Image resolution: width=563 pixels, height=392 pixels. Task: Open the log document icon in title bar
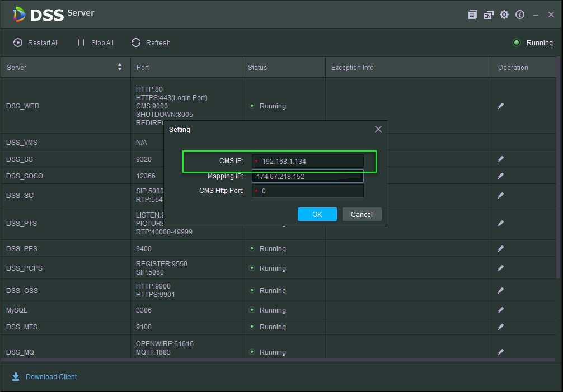coord(473,15)
